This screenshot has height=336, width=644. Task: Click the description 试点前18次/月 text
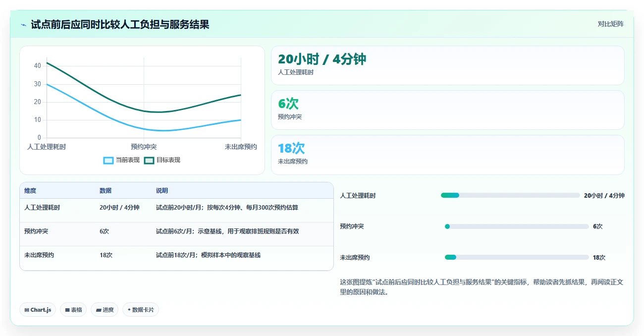[208, 255]
